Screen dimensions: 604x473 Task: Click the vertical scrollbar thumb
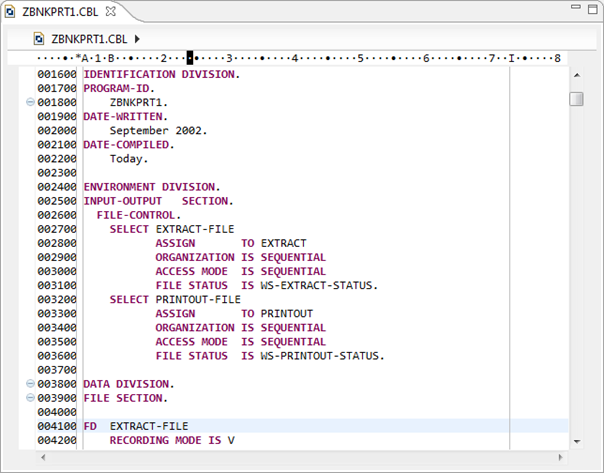pos(576,99)
